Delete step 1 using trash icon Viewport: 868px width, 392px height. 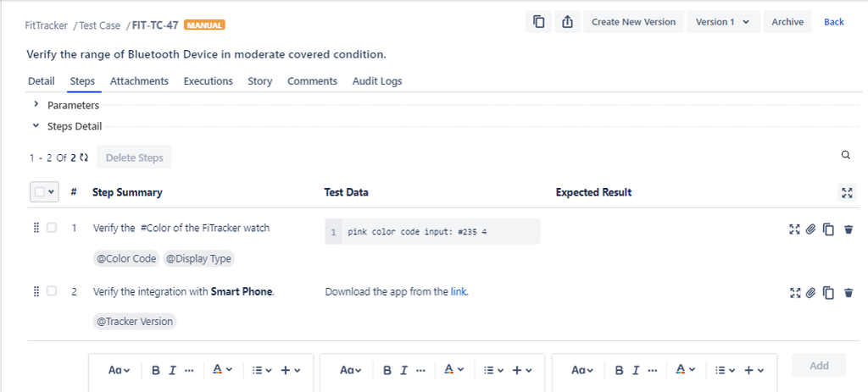848,229
